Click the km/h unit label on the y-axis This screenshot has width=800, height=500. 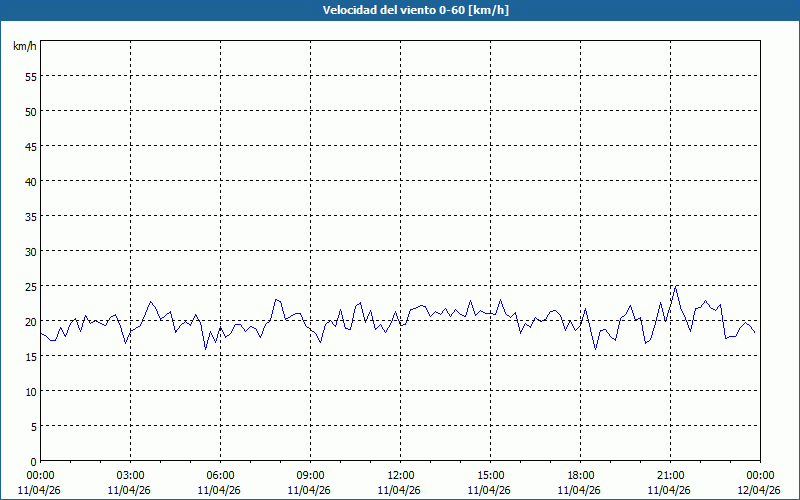point(24,47)
